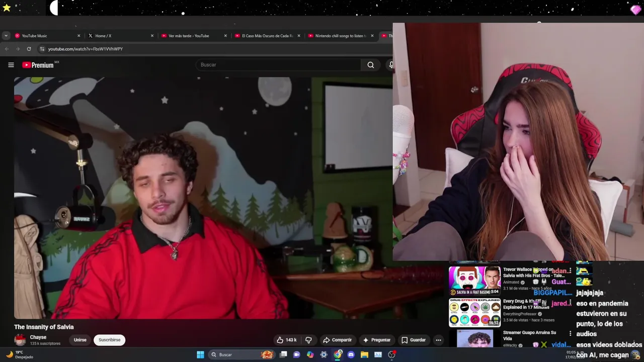Switch to 'Nintendo chill songs' tab
This screenshot has height=362, width=644.
[341, 36]
